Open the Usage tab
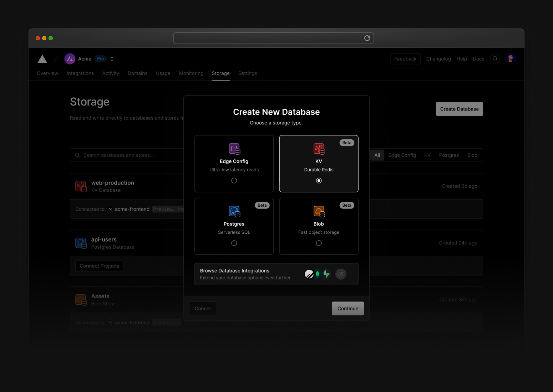This screenshot has width=553, height=392. (163, 73)
